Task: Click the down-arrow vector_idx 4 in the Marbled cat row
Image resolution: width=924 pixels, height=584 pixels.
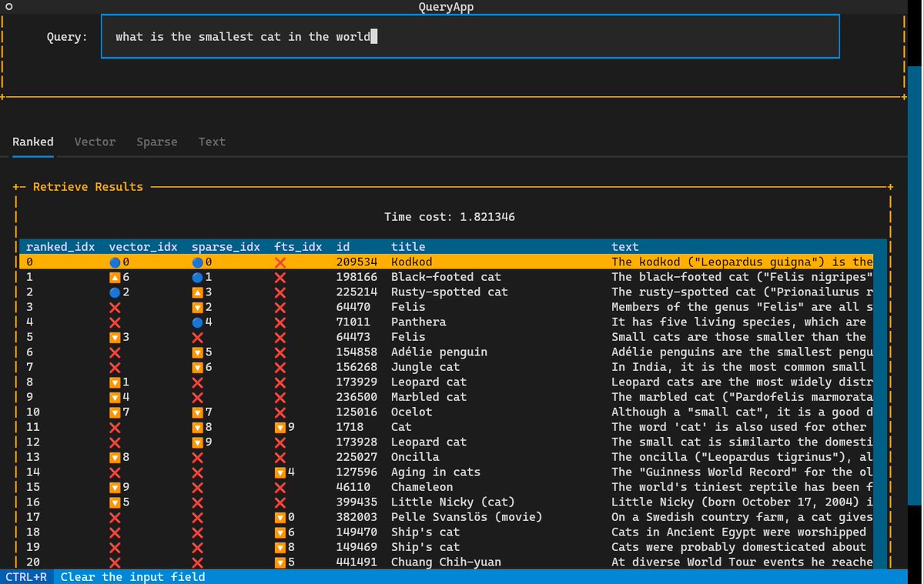Action: click(119, 397)
